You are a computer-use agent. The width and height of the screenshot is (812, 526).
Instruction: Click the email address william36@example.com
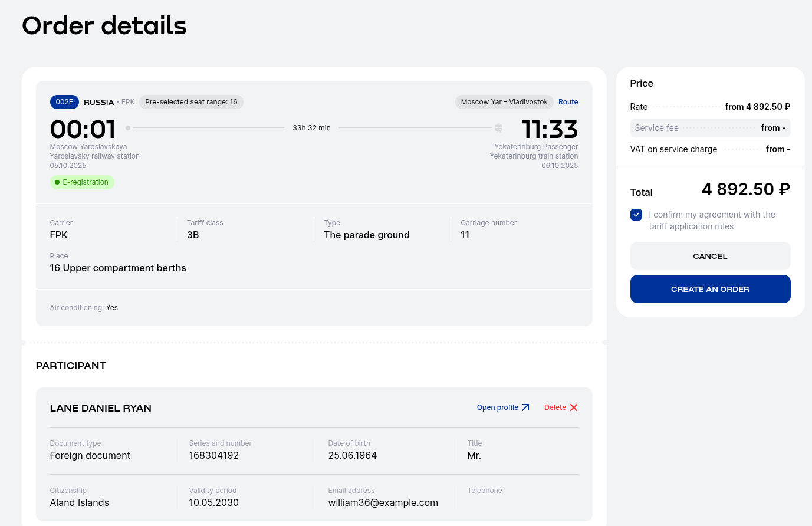point(383,502)
